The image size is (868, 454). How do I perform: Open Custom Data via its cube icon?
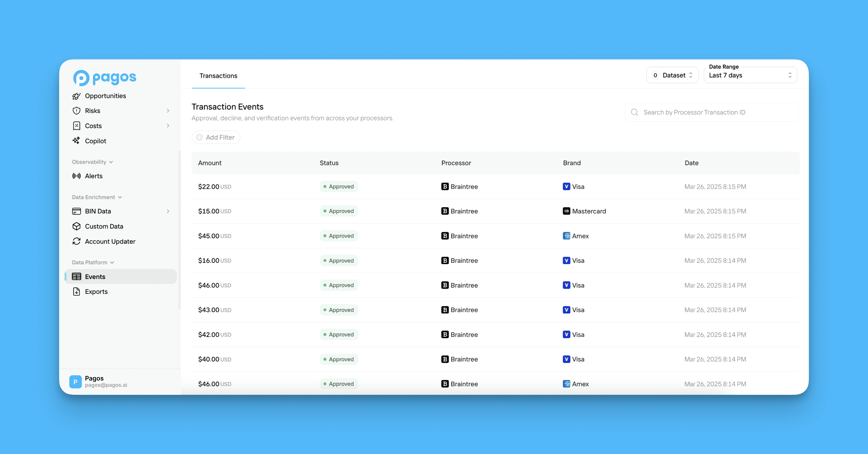[x=76, y=226]
